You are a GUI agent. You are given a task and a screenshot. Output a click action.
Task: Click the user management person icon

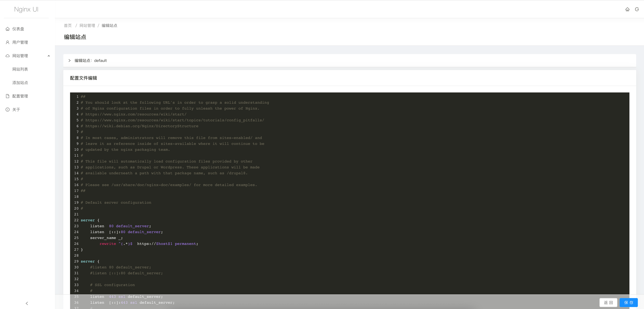click(8, 42)
